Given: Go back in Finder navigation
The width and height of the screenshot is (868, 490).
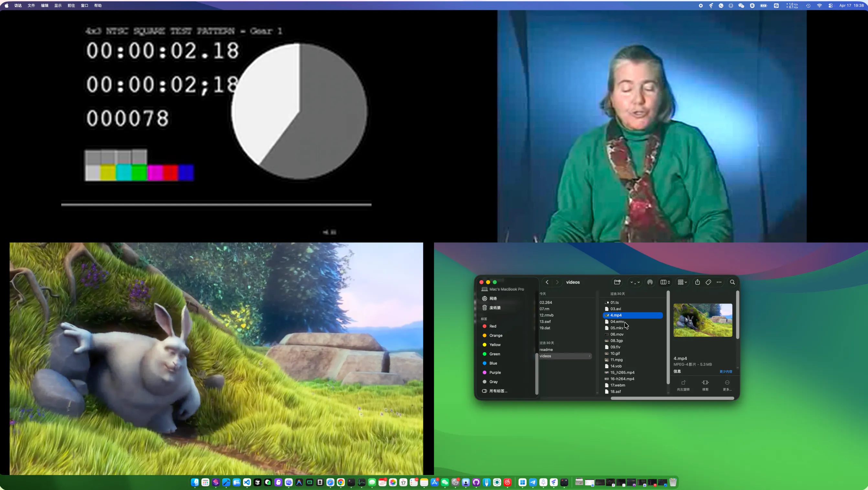Looking at the screenshot, I should pyautogui.click(x=547, y=282).
